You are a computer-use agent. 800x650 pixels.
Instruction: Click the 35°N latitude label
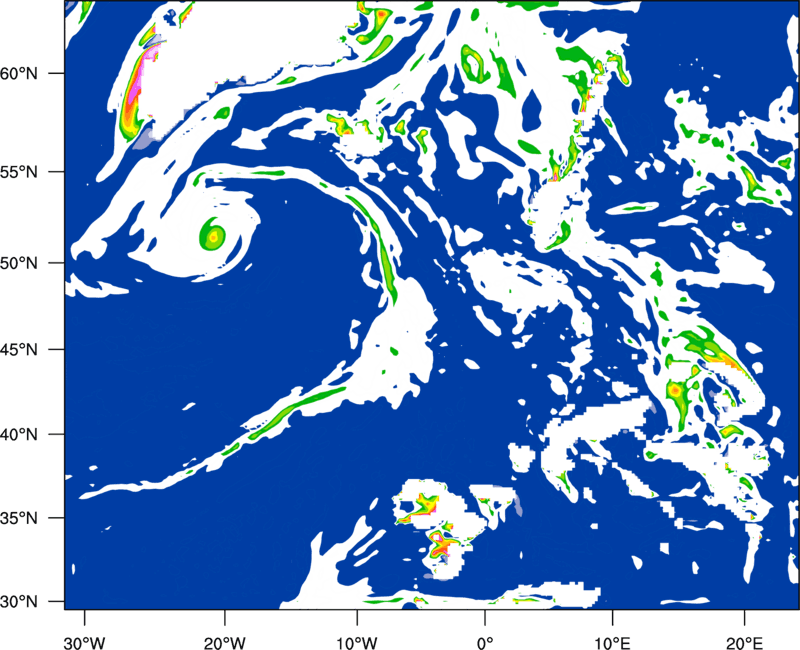19,518
